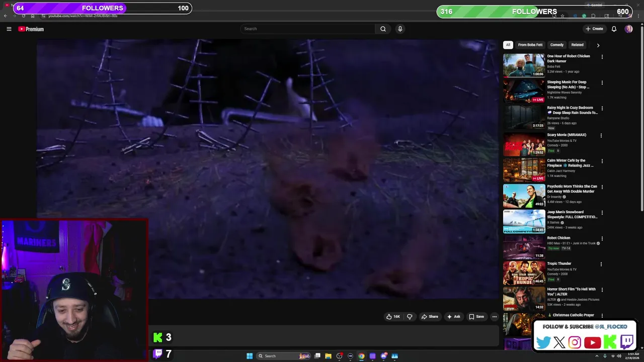Select the Related filter chip

click(578, 45)
